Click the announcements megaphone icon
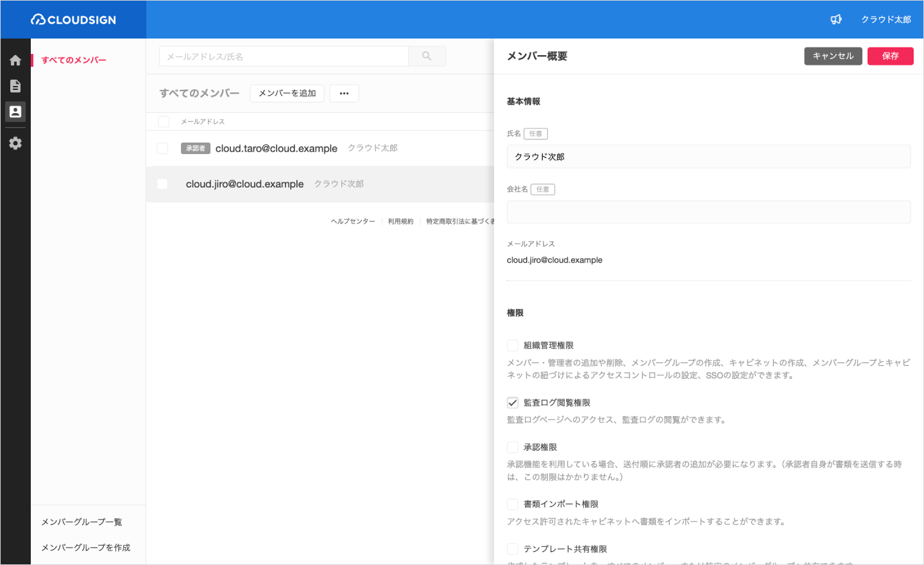Image resolution: width=924 pixels, height=565 pixels. pyautogui.click(x=836, y=20)
